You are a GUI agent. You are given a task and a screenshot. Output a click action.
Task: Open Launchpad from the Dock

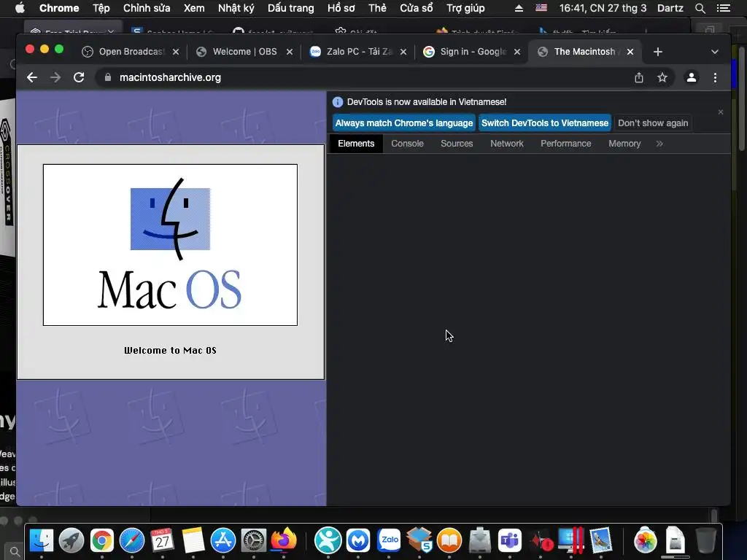(71, 540)
